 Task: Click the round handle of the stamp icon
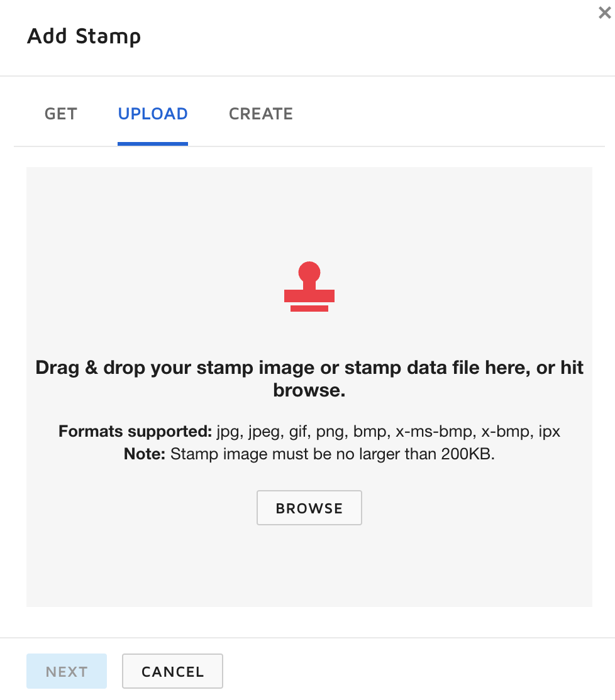pos(309,273)
